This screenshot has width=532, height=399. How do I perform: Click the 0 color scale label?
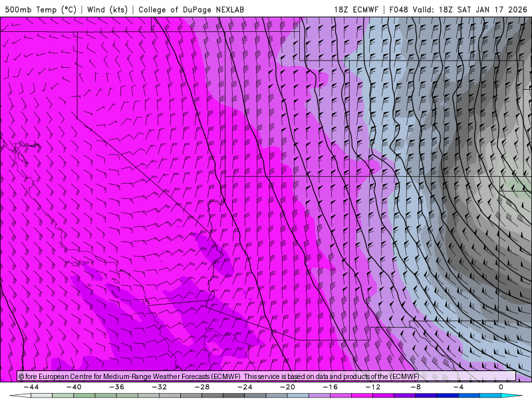point(501,387)
